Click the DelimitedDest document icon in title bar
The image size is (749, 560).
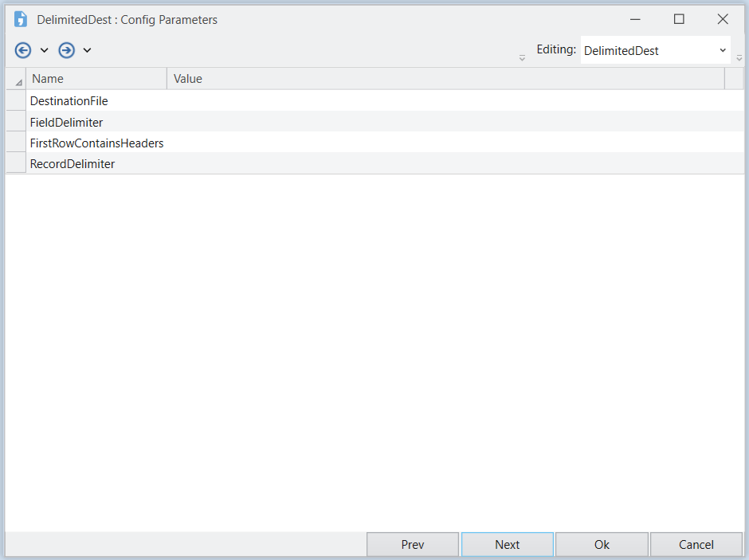pos(20,19)
